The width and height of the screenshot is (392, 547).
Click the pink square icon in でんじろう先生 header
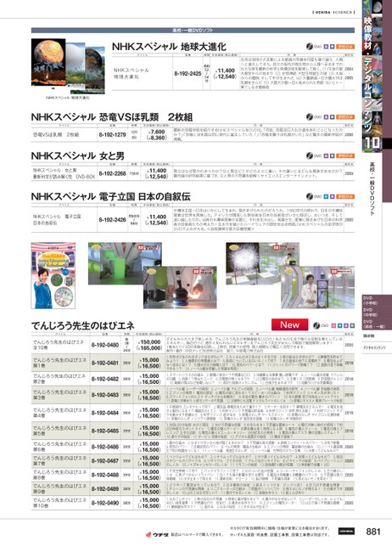[x=333, y=325]
